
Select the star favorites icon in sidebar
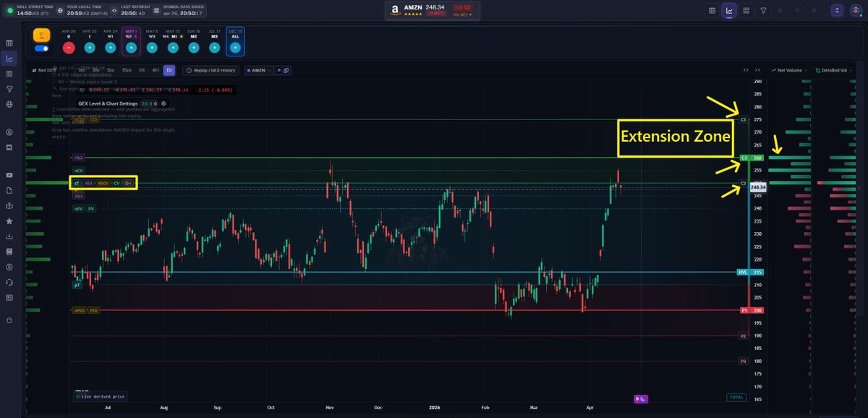[x=9, y=221]
